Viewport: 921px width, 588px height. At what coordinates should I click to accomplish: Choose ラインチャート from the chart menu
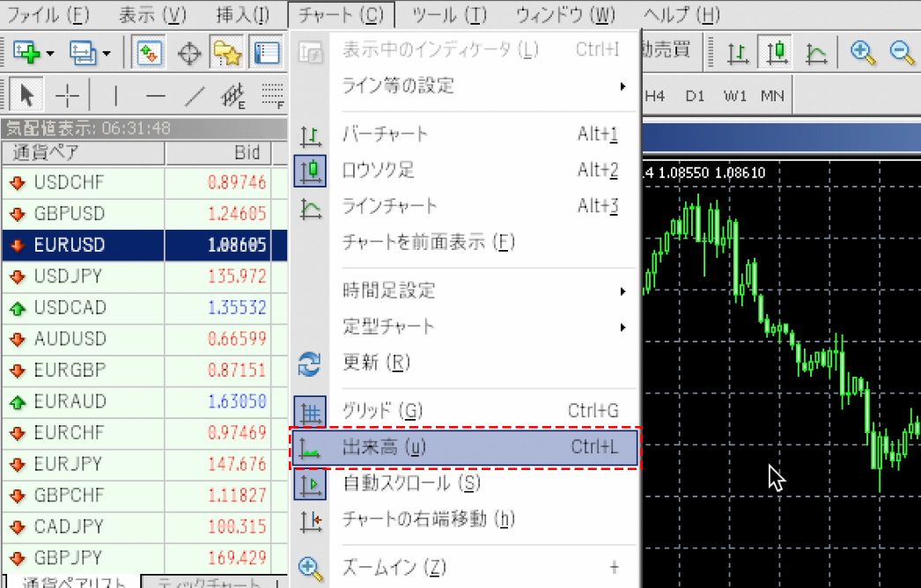pos(463,207)
